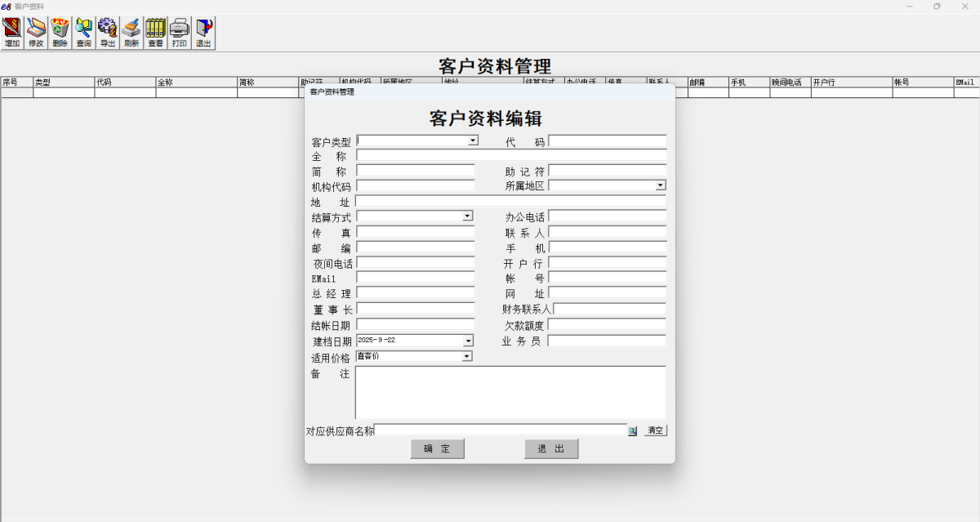The width and height of the screenshot is (980, 522).
Task: Open the 适用价格 price dropdown
Action: point(468,355)
